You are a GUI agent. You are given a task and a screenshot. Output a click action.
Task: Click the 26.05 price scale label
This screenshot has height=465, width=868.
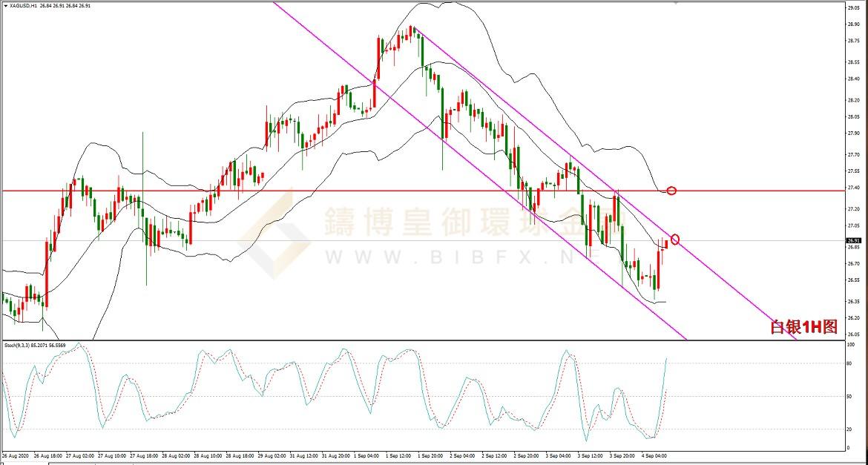click(x=852, y=334)
